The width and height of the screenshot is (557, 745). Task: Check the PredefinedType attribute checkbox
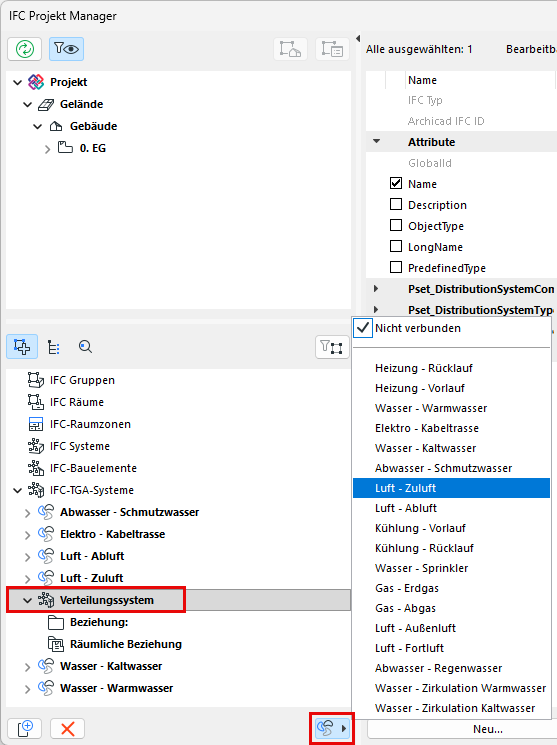396,267
